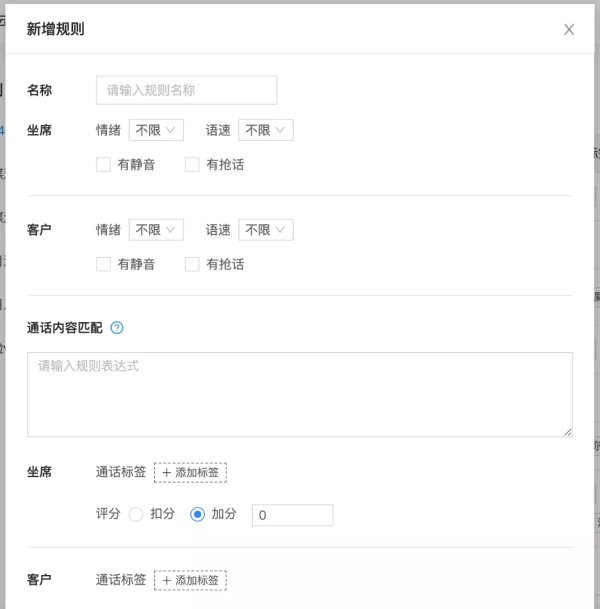The width and height of the screenshot is (600, 609).
Task: Enable 有静音 checkbox for 坐席
Action: click(103, 165)
